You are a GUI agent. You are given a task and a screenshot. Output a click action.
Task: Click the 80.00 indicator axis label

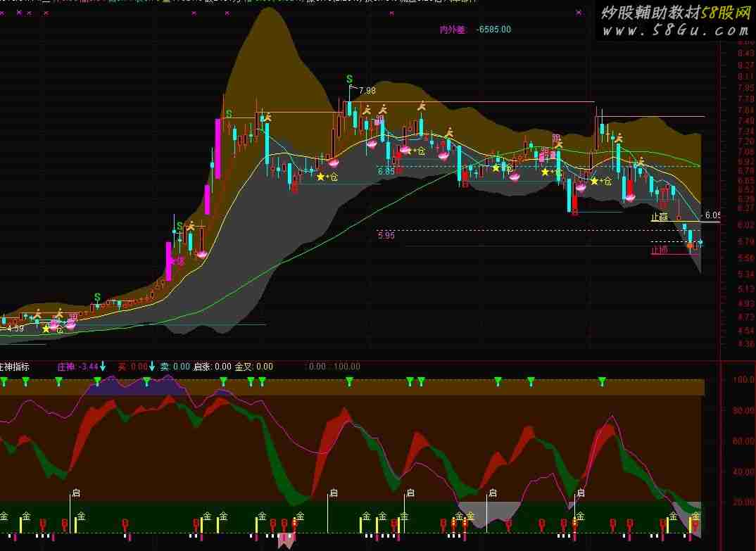point(743,410)
